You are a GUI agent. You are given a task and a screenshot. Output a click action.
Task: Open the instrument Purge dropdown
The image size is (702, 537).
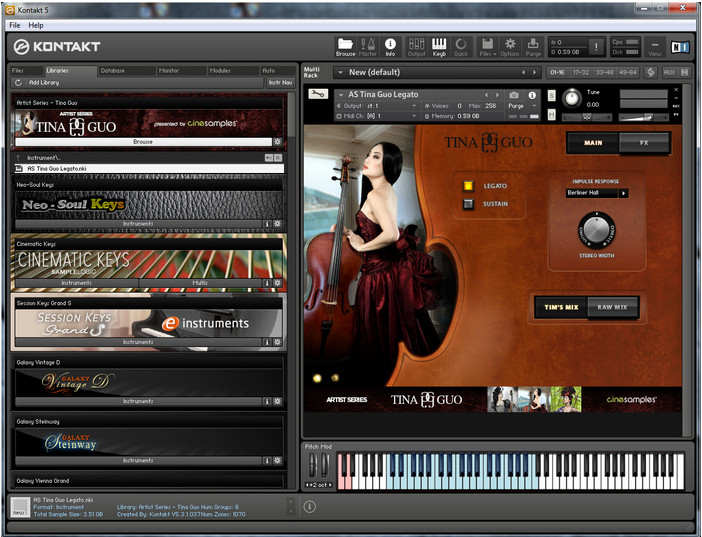[534, 106]
